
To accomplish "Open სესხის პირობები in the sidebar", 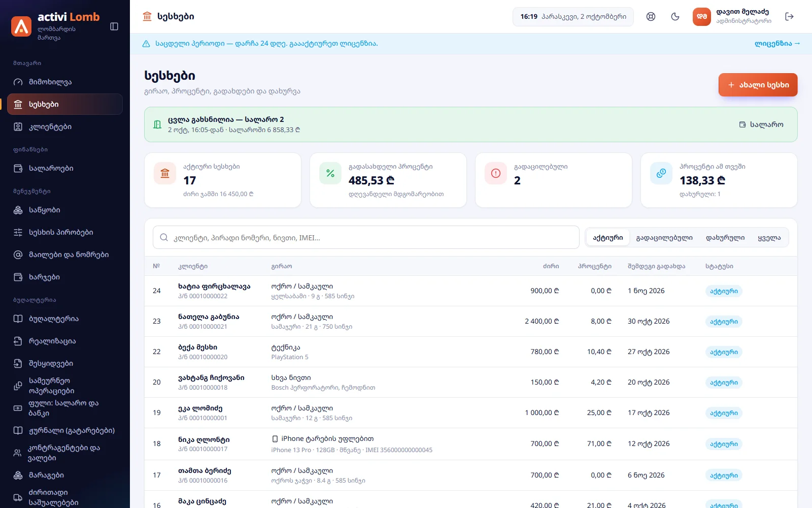I will (x=65, y=232).
